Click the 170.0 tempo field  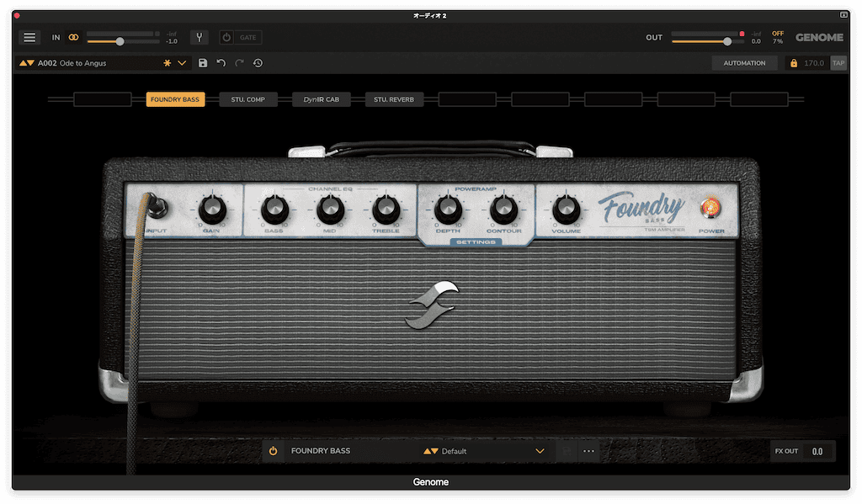814,63
